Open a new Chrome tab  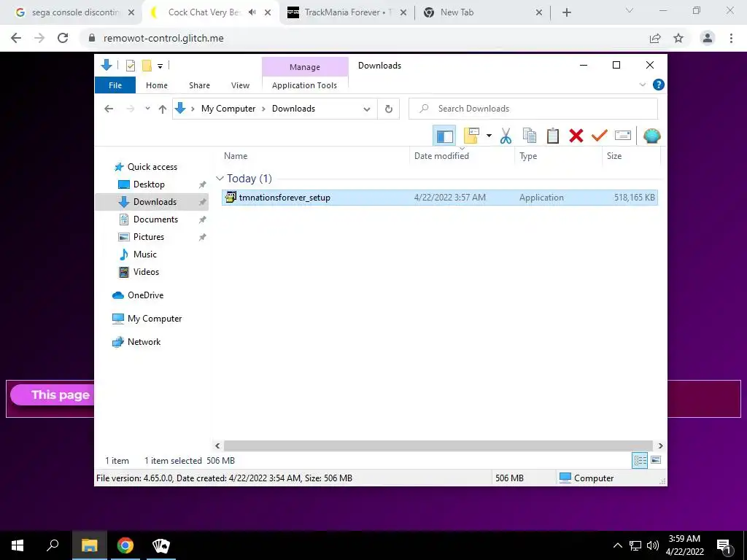point(566,12)
